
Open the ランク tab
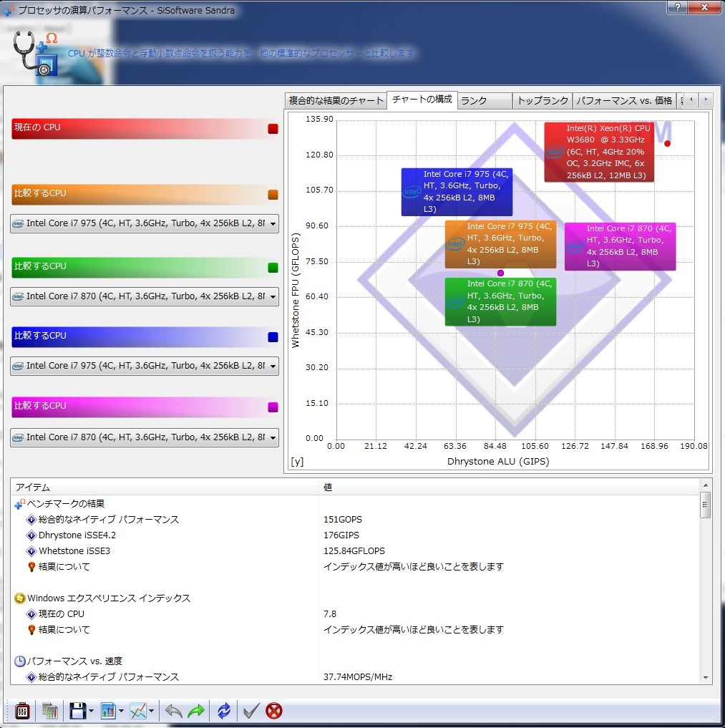(x=485, y=101)
